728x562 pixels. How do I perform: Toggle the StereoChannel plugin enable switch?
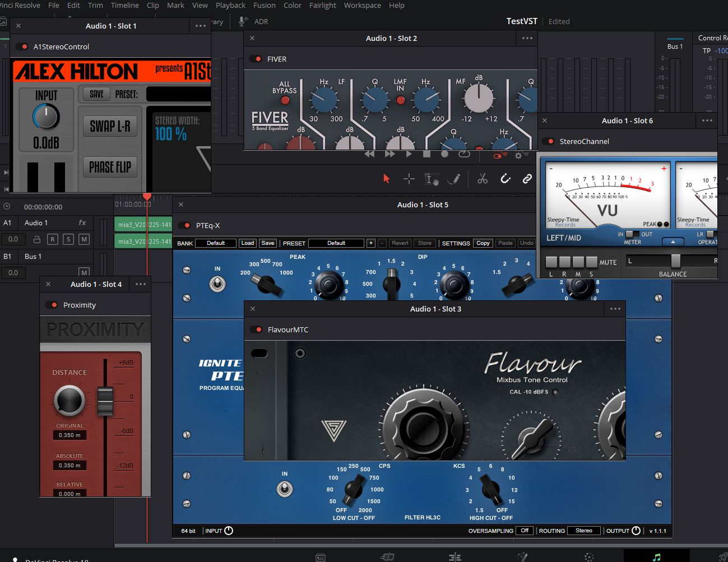548,141
